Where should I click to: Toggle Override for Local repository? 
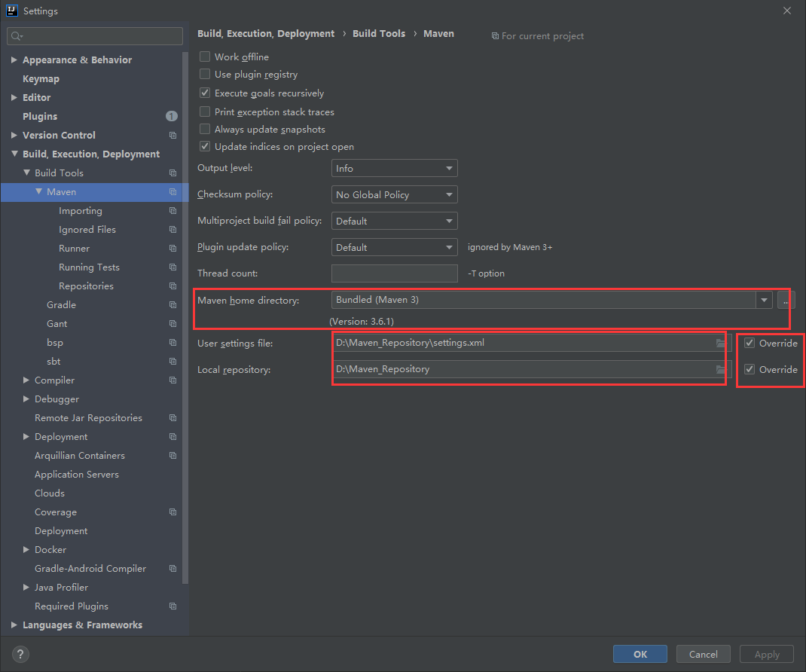point(750,369)
